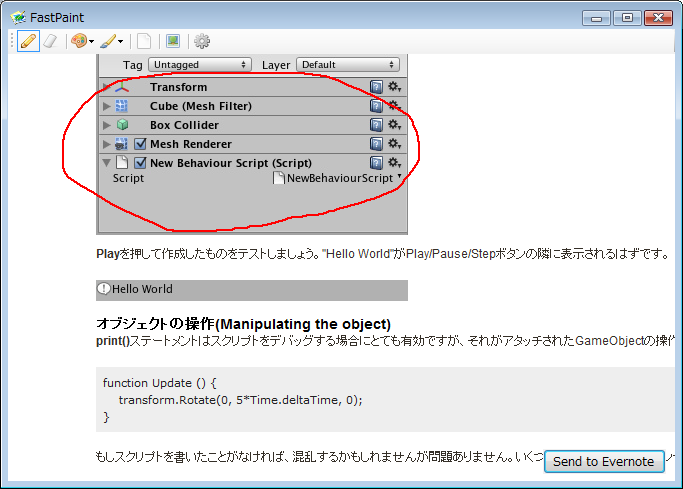Open help for Transform component

pos(376,87)
